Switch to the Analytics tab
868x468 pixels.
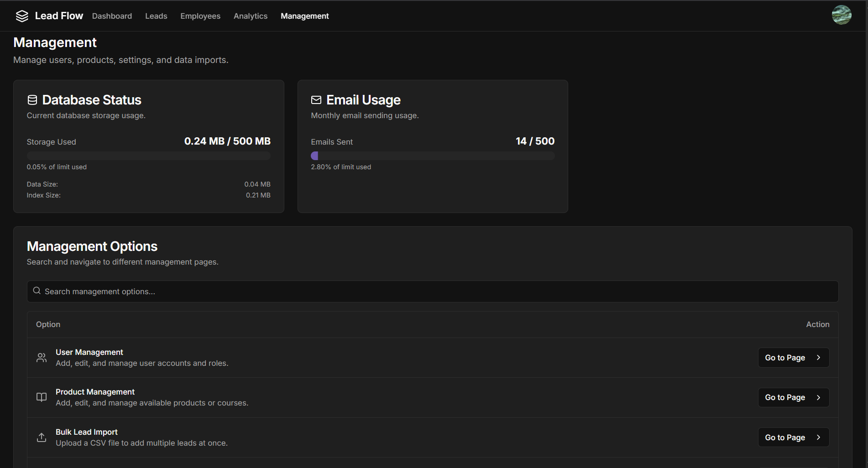[x=250, y=16]
